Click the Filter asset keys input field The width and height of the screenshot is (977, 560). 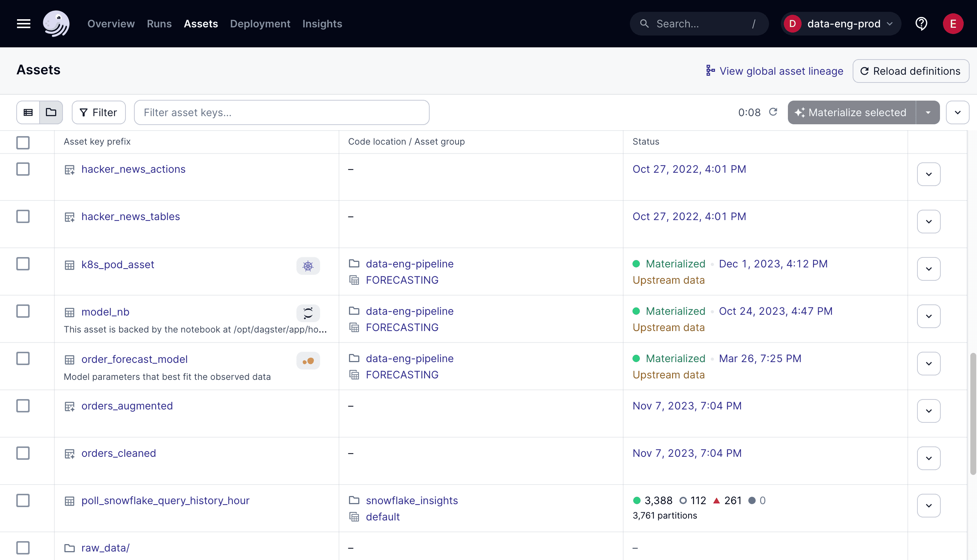[281, 112]
